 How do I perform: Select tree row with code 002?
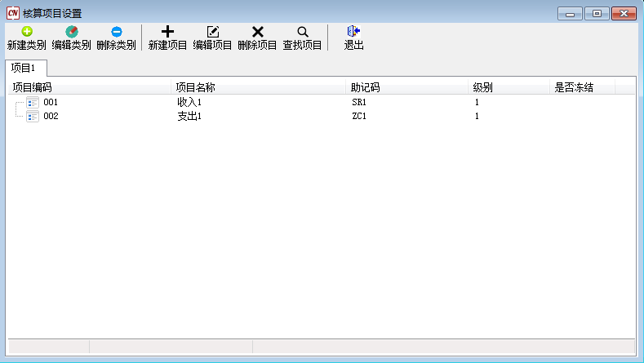point(51,117)
